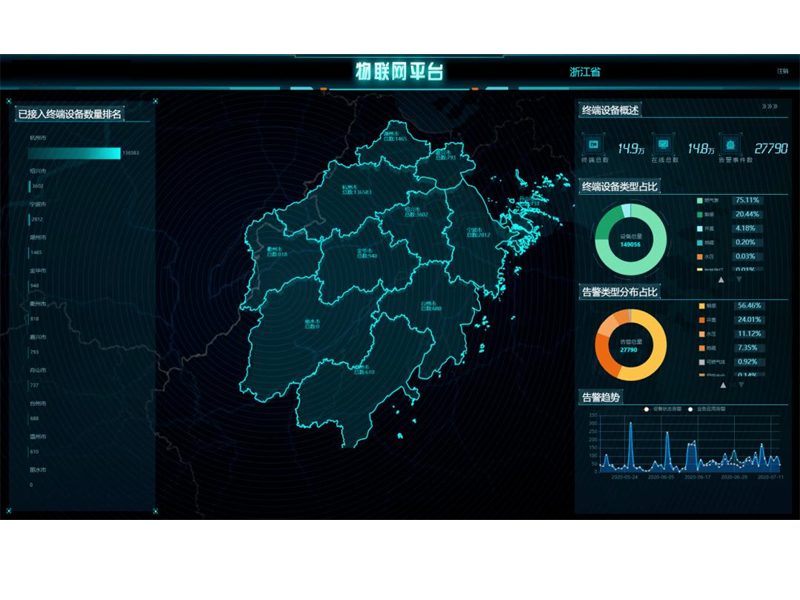The height and width of the screenshot is (600, 800).
Task: Click the 设备总量 149056 donut center
Action: pyautogui.click(x=631, y=240)
